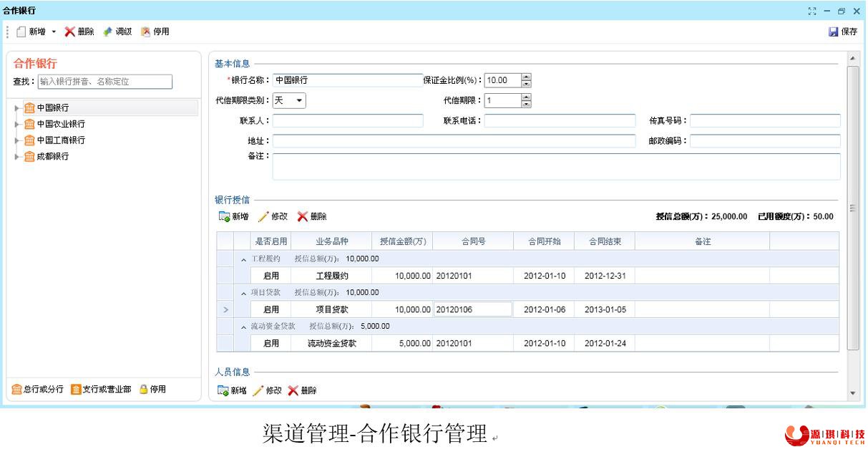
Task: Click the 银行名称 input field
Action: pos(348,80)
